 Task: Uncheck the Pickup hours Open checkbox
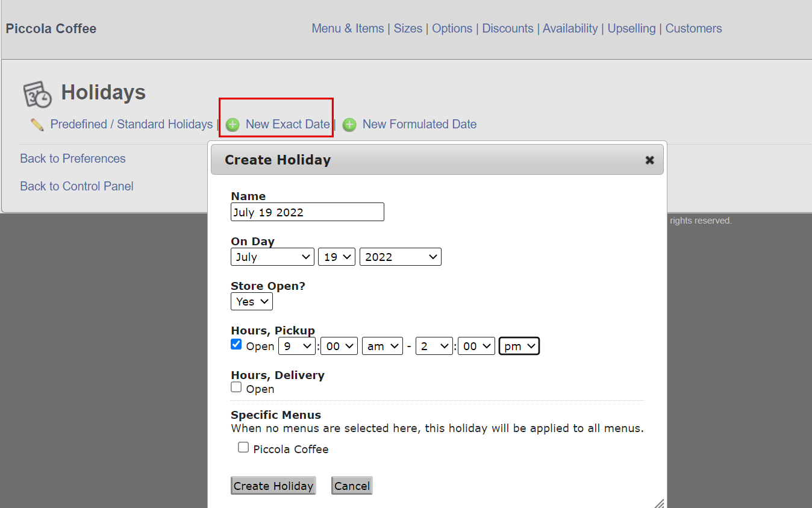pos(236,344)
